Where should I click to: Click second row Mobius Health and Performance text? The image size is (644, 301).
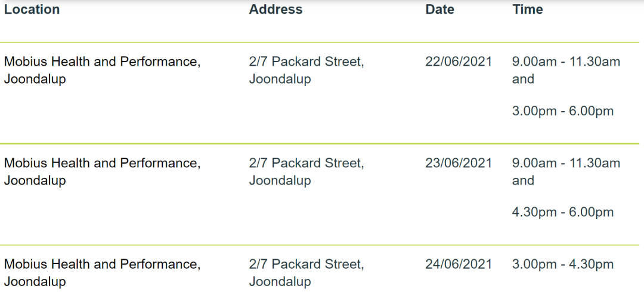coord(103,164)
